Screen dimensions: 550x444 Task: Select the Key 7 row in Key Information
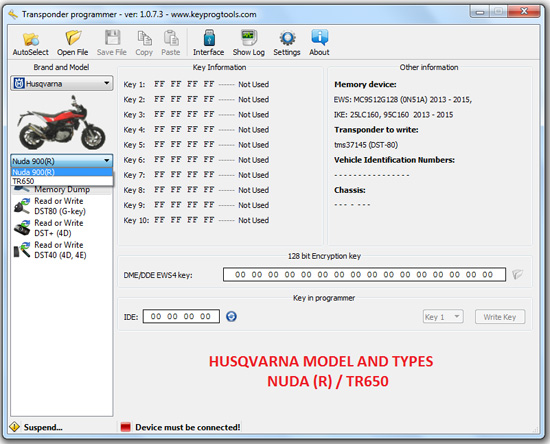coord(196,175)
